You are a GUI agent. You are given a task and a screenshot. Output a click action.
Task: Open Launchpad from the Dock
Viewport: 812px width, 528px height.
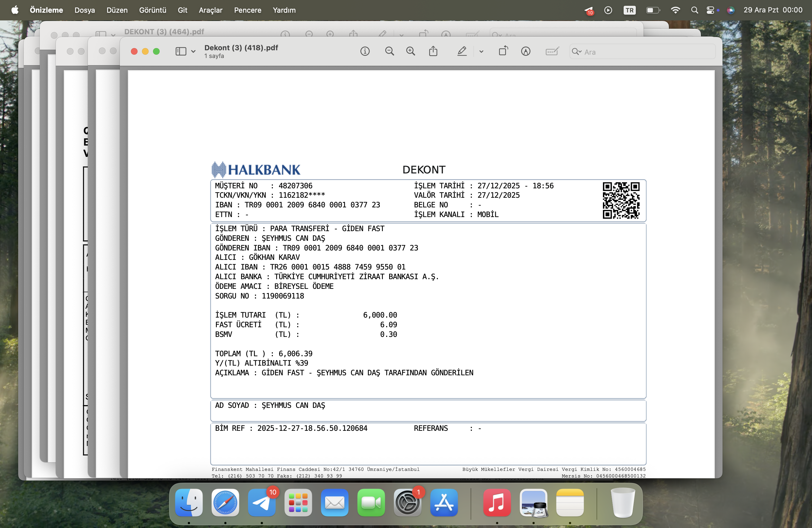coord(298,502)
